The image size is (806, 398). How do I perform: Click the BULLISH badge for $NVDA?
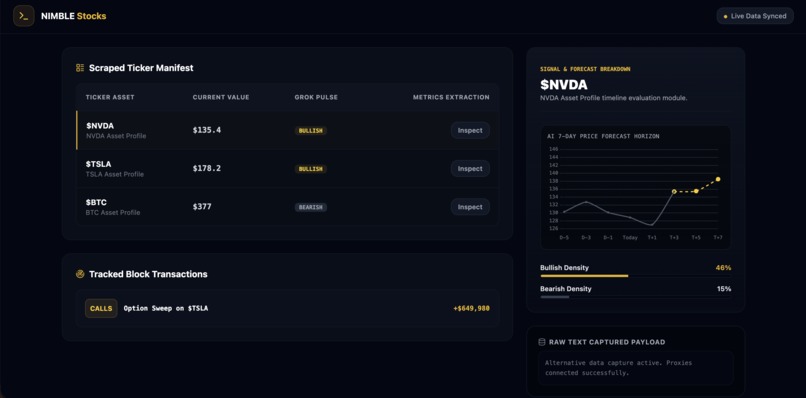pyautogui.click(x=310, y=131)
